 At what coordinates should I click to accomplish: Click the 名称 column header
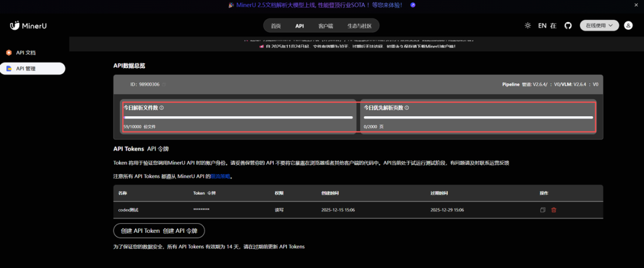tap(122, 193)
